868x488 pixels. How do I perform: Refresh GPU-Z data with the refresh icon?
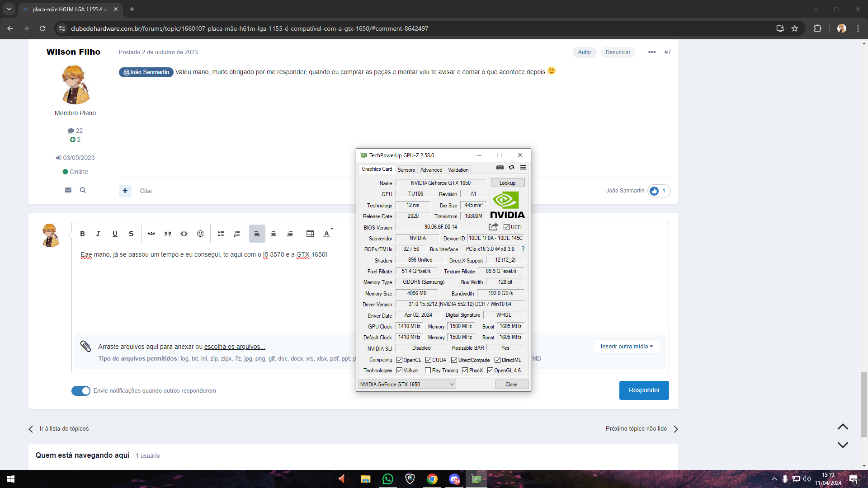(x=511, y=167)
